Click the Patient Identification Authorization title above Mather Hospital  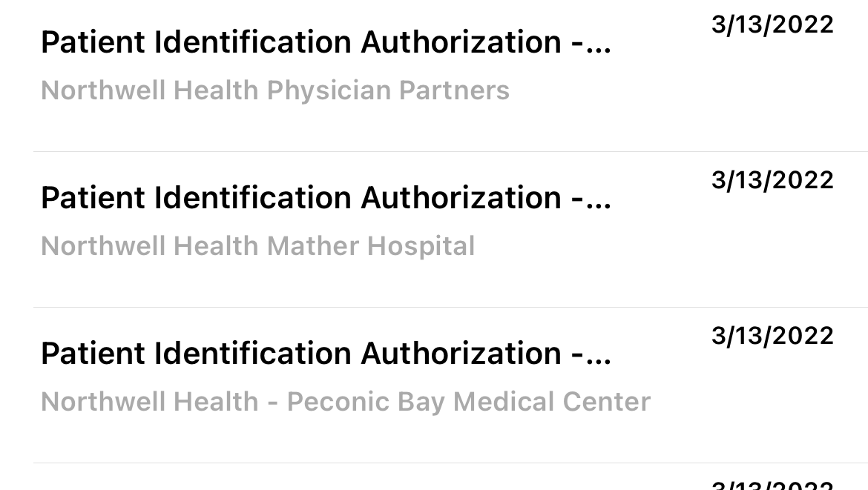point(325,199)
